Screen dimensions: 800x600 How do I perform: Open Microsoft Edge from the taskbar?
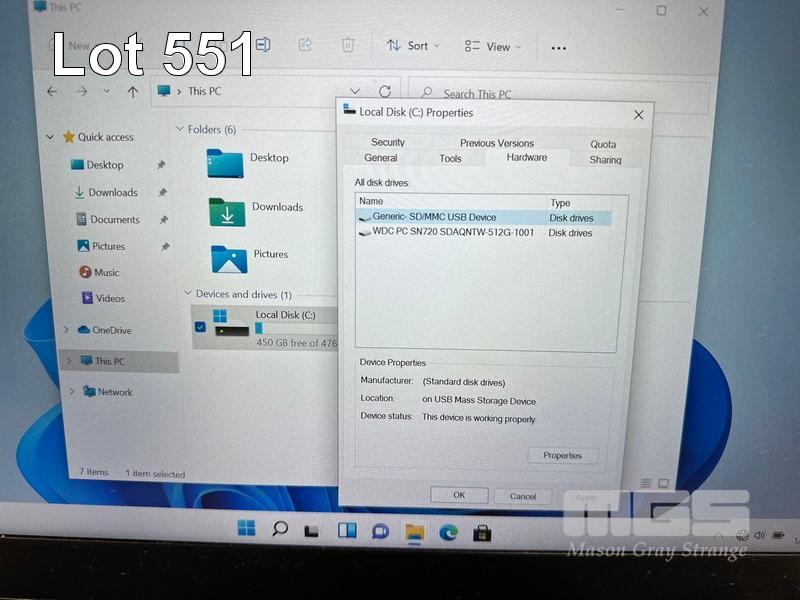(448, 532)
